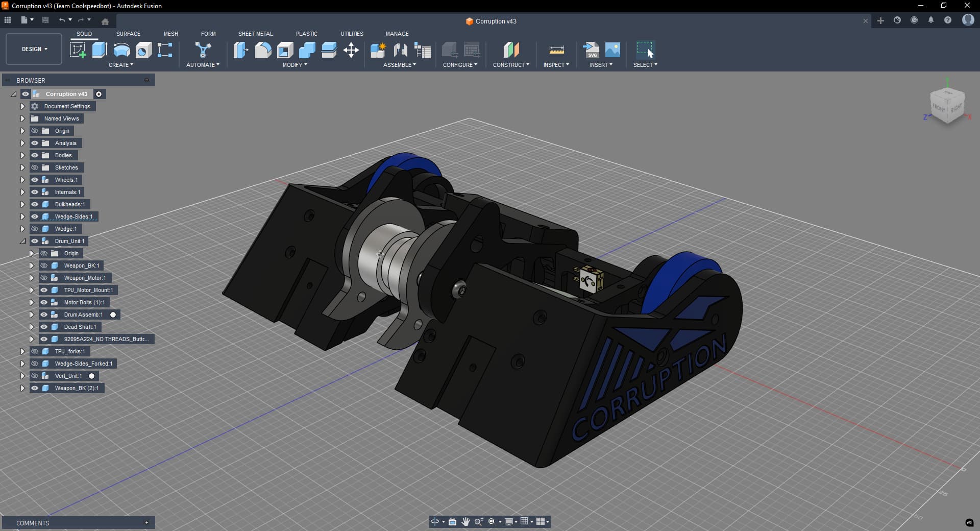Switch to the SURFACE tab

coord(128,34)
